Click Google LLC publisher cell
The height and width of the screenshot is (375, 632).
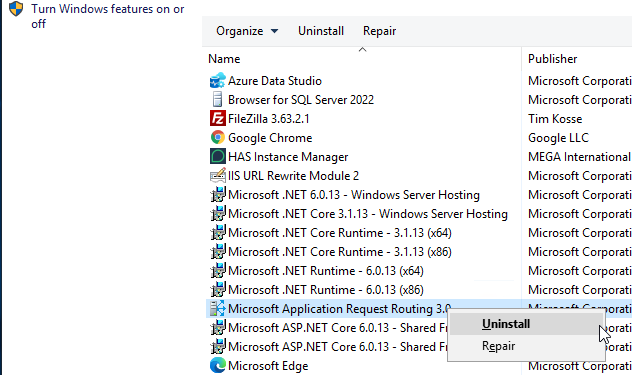tap(558, 138)
